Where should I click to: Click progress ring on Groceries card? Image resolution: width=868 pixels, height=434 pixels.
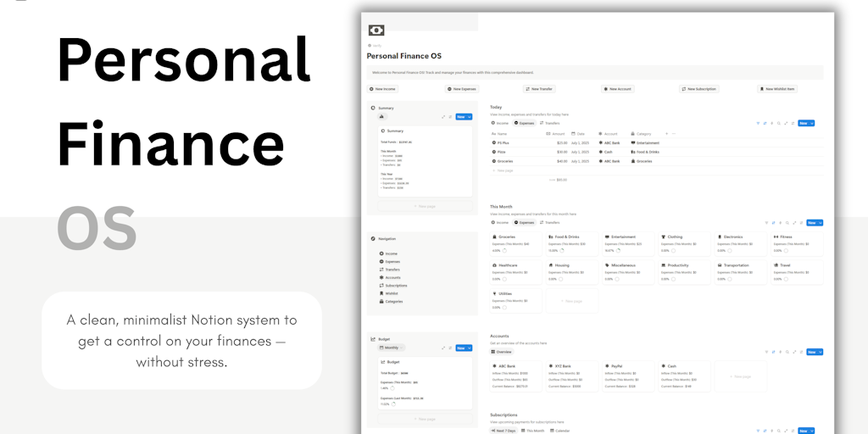[x=504, y=250]
